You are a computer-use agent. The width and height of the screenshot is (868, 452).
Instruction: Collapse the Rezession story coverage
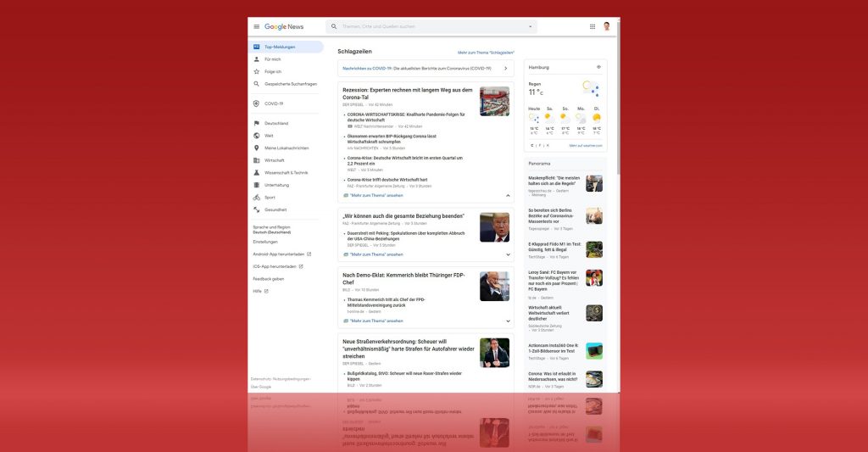tap(508, 196)
